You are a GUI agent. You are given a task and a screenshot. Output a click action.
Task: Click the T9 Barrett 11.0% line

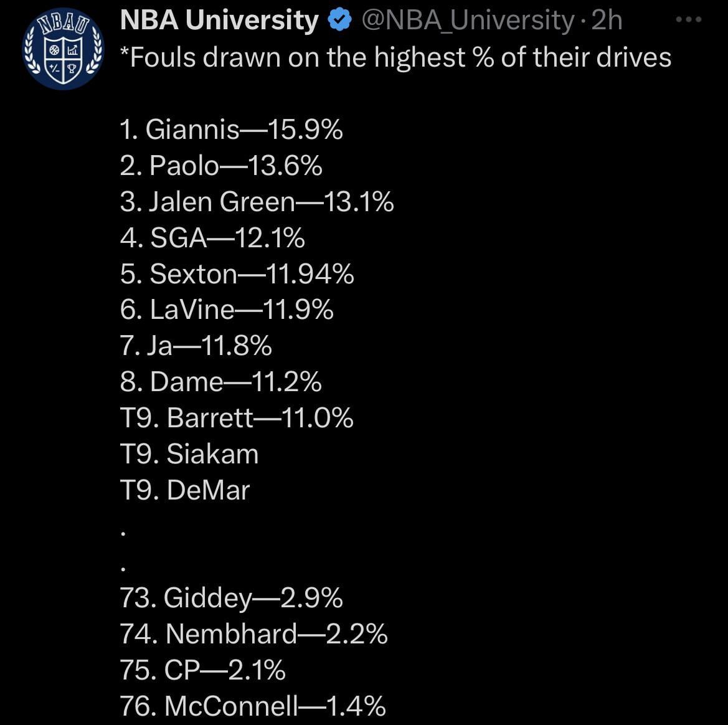coord(237,418)
